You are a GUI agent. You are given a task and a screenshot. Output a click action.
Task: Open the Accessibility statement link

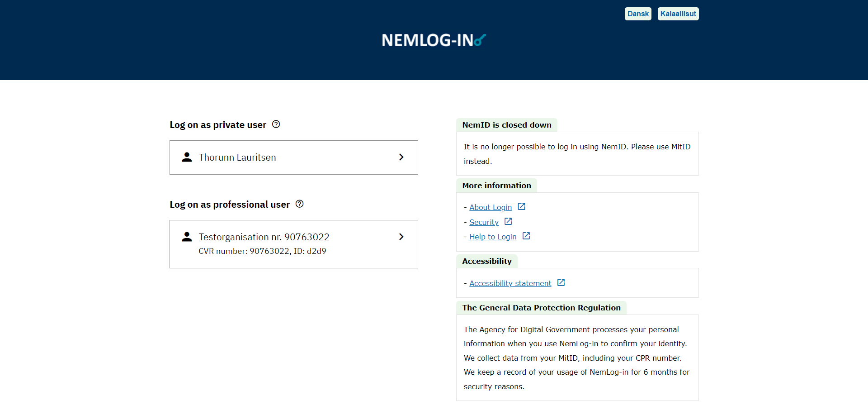pyautogui.click(x=510, y=283)
